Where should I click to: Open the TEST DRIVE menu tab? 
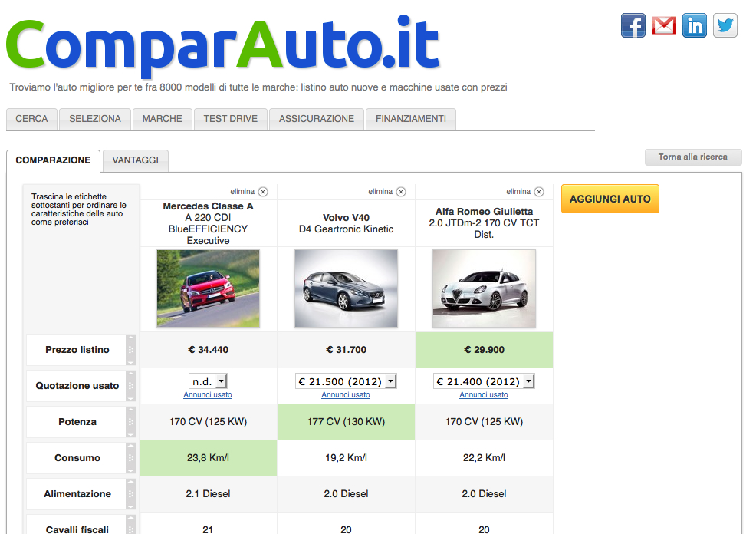(x=231, y=119)
